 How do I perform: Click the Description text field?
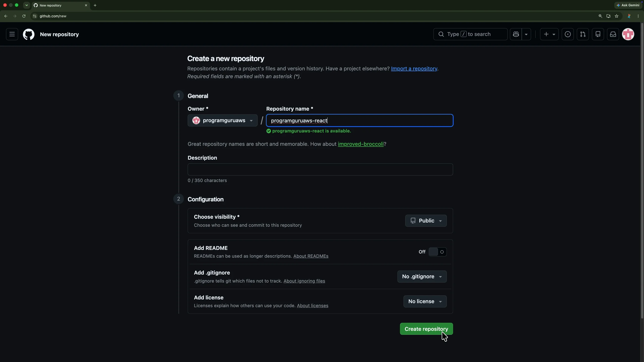tap(320, 169)
